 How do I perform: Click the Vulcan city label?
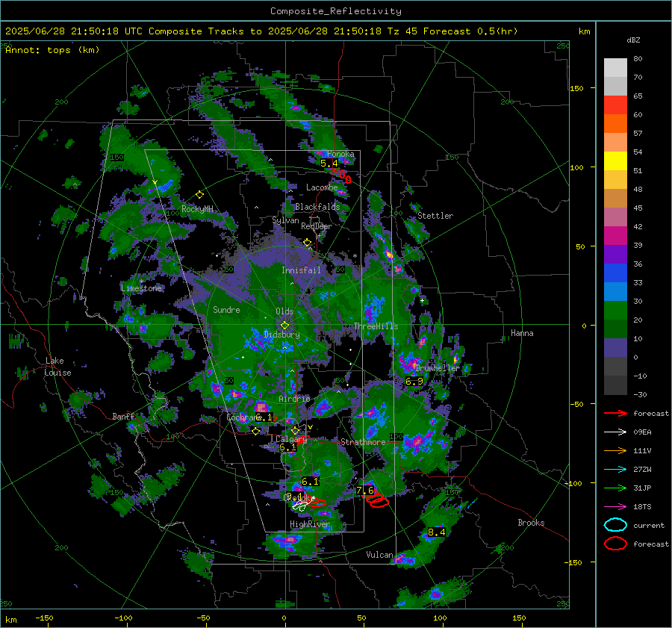pos(379,555)
